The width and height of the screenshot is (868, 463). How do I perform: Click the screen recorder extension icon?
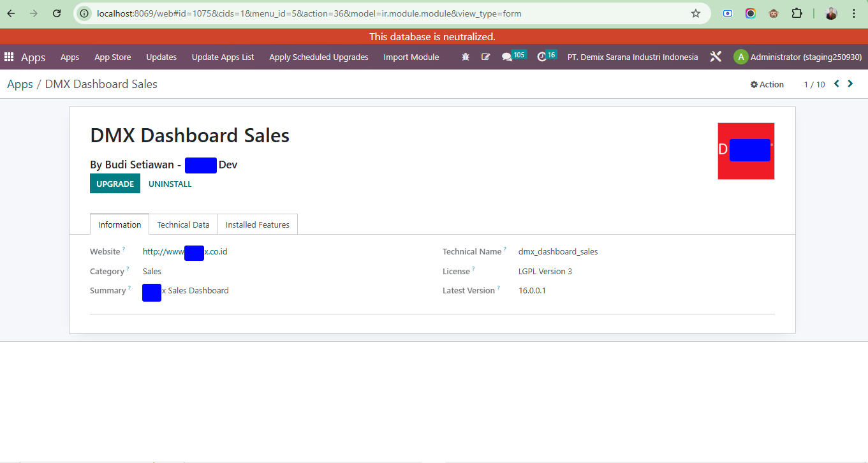pyautogui.click(x=728, y=13)
